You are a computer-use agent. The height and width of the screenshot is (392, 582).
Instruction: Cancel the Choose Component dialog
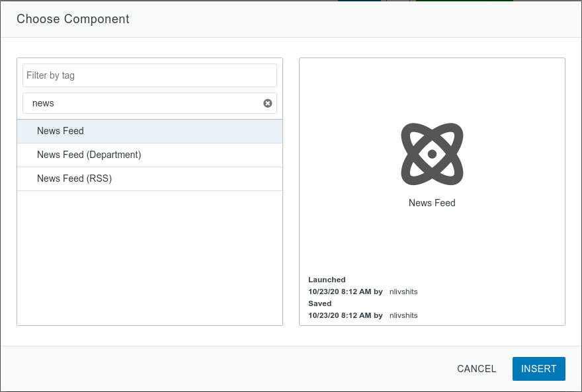coord(476,369)
